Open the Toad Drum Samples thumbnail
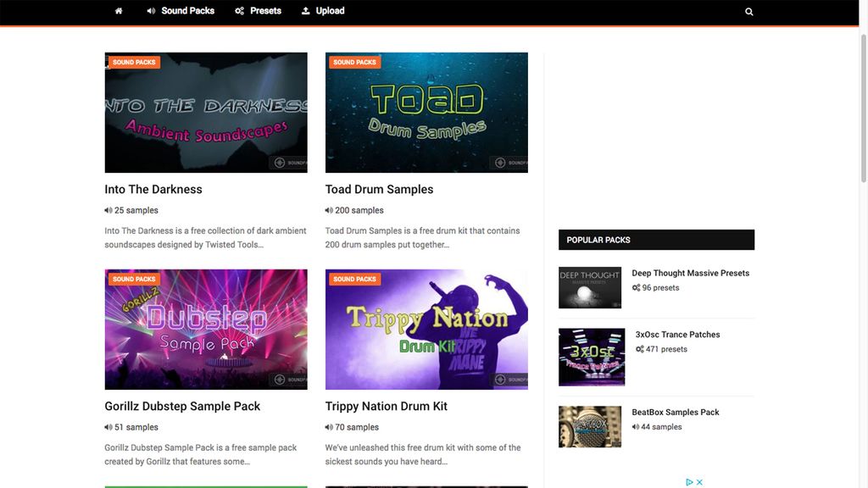This screenshot has height=488, width=868. [426, 111]
